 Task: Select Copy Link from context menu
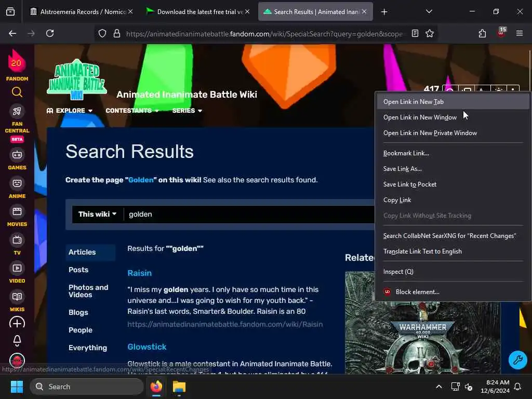[x=453, y=200]
